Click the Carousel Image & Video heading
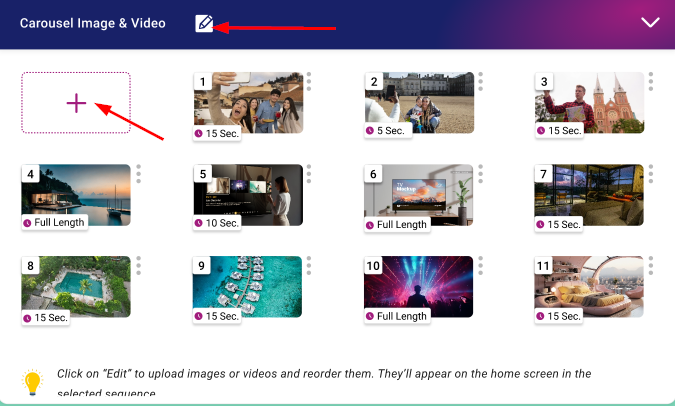This screenshot has height=406, width=675. click(x=93, y=23)
